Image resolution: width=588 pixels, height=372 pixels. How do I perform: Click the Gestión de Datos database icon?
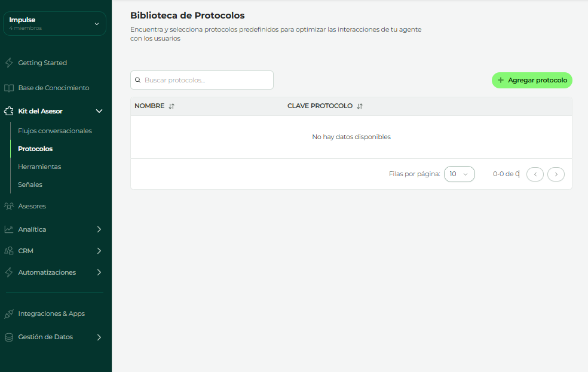click(9, 337)
